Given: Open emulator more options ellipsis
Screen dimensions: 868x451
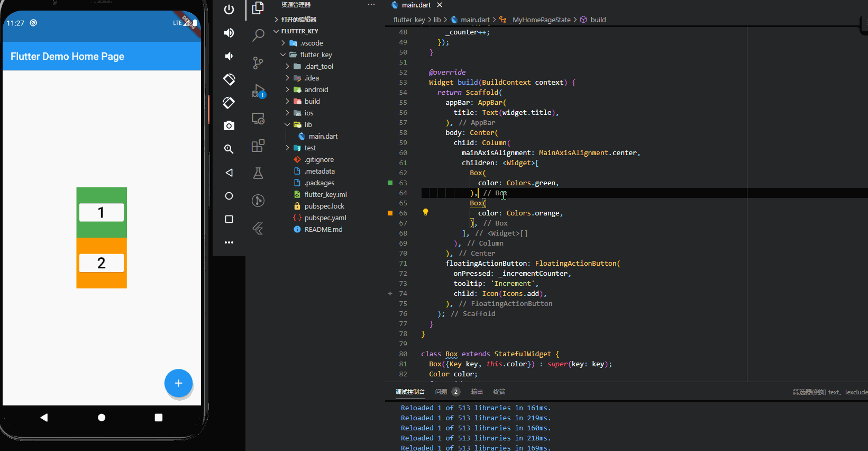Looking at the screenshot, I should click(229, 242).
